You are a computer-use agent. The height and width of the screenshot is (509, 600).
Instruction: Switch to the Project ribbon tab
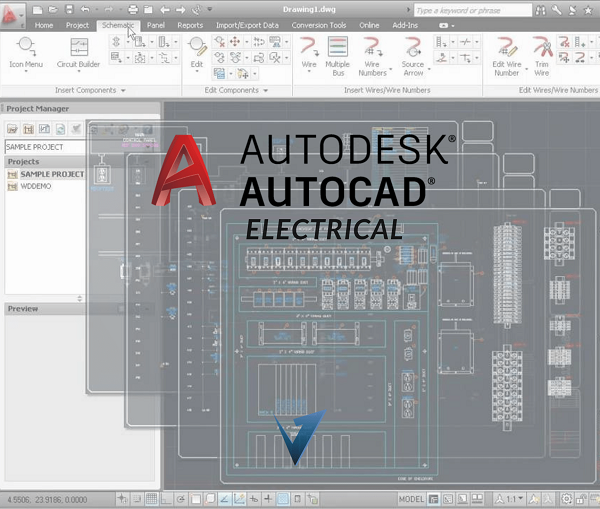coord(77,25)
